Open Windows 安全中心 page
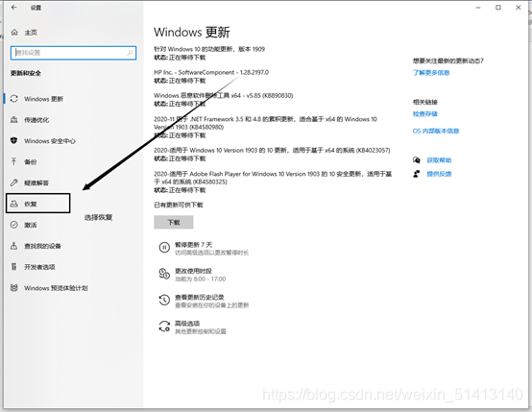This screenshot has width=532, height=412. 50,141
